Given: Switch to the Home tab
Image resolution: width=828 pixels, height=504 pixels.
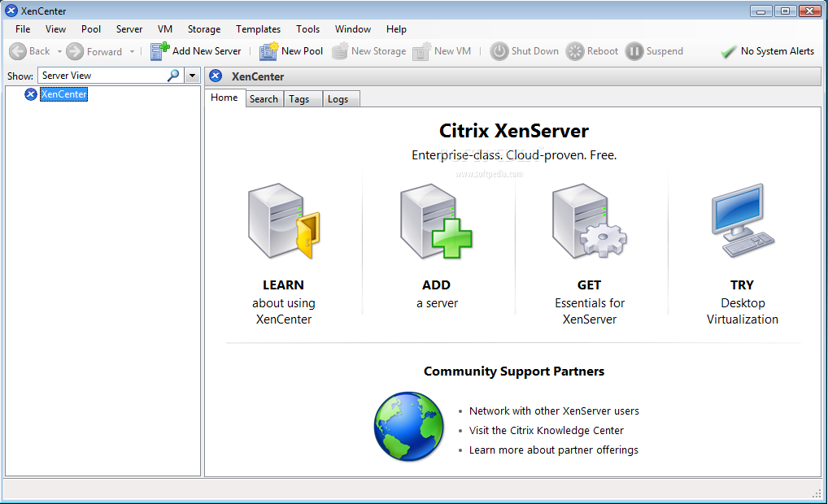Looking at the screenshot, I should pos(224,98).
